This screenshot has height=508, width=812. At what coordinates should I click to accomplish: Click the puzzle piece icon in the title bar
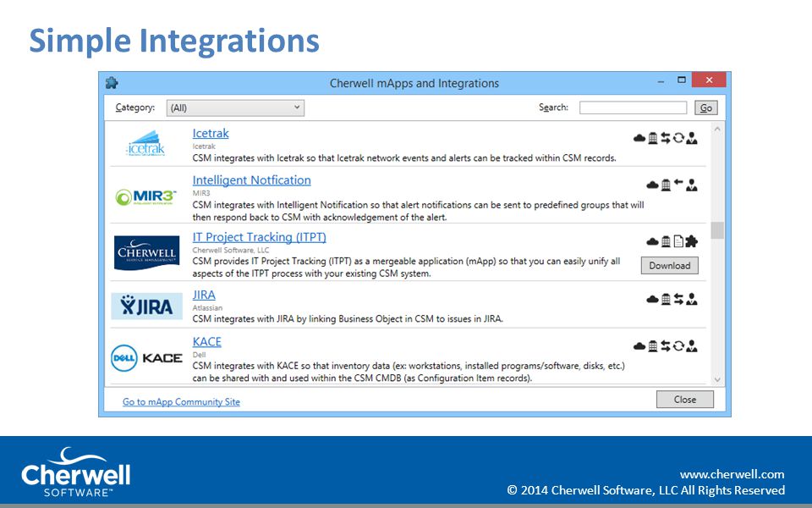[x=112, y=82]
